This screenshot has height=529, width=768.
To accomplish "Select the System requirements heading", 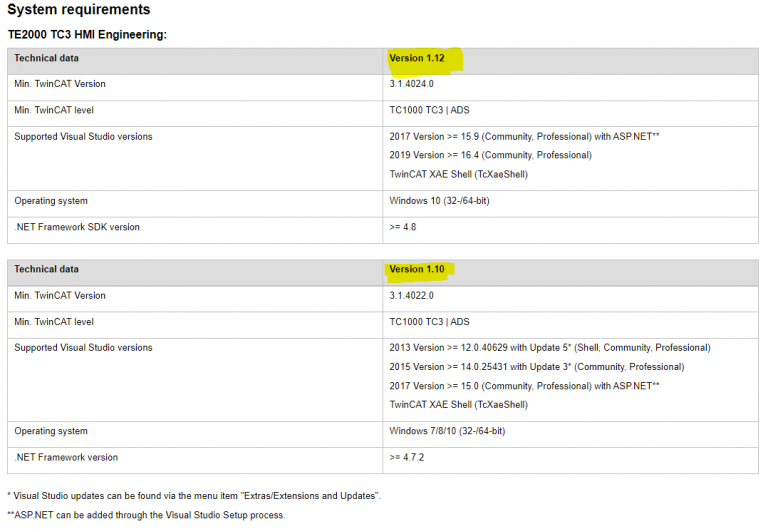I will [79, 10].
